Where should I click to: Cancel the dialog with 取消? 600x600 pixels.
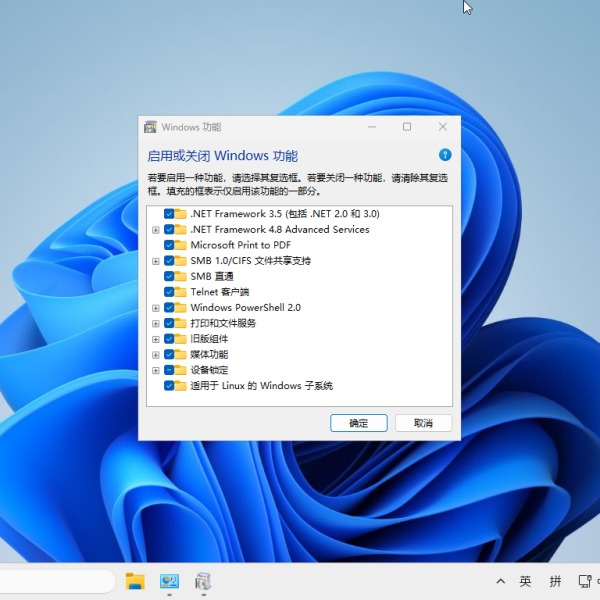point(423,423)
